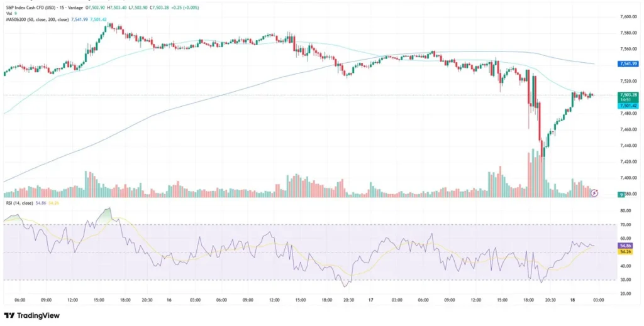
Task: Click the 7,480 price scale label
Action: [628, 113]
